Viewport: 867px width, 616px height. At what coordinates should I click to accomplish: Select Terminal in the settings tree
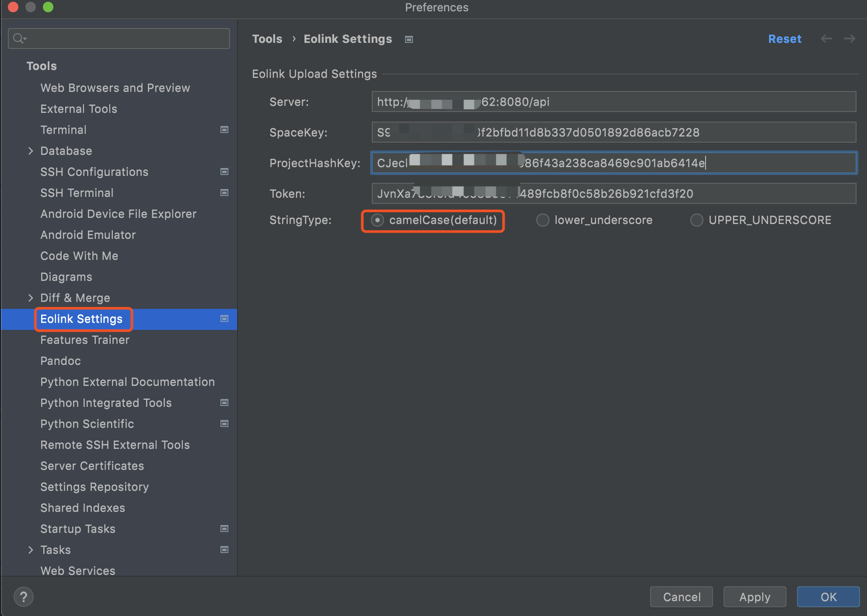click(x=63, y=130)
